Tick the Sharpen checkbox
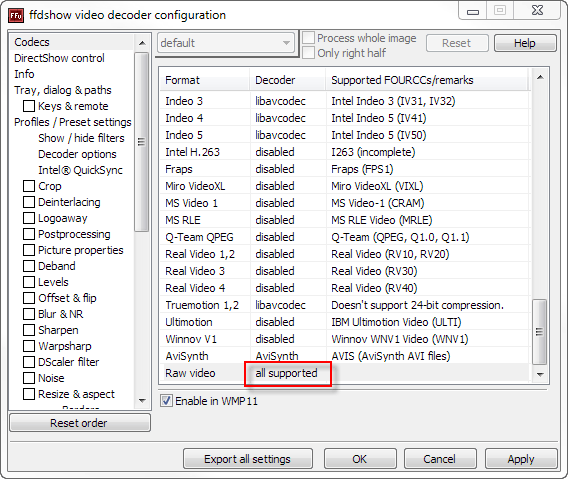Image resolution: width=568 pixels, height=479 pixels. point(29,330)
